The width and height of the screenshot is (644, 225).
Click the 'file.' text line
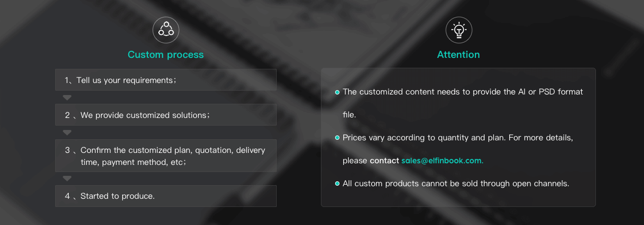349,115
